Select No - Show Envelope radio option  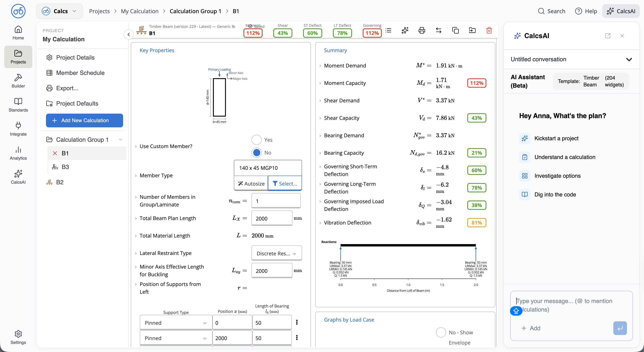click(x=441, y=332)
